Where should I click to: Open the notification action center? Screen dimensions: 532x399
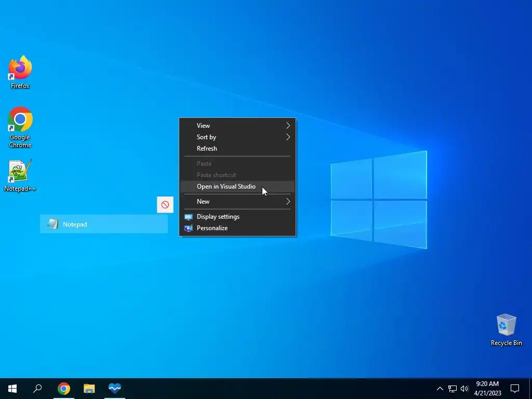[x=515, y=389]
